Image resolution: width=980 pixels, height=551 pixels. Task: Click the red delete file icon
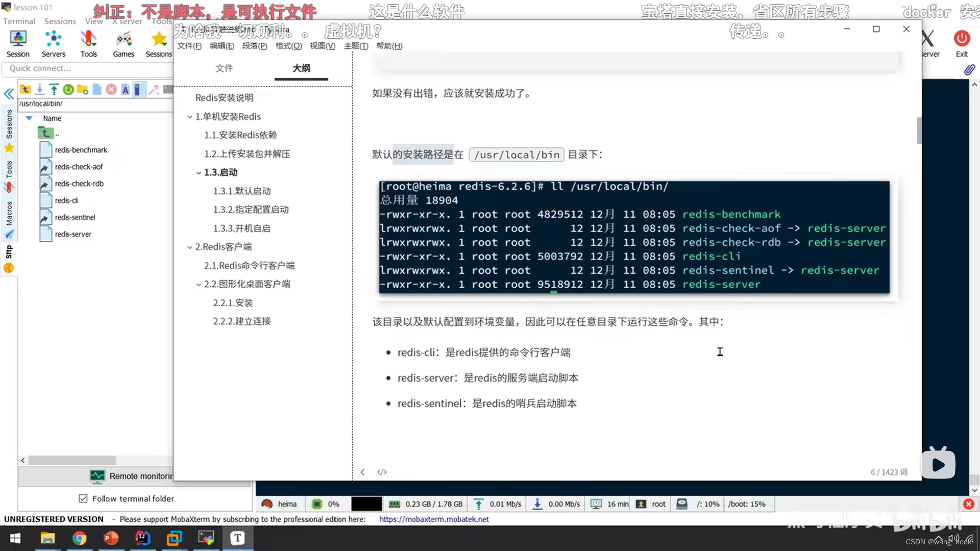tap(111, 90)
